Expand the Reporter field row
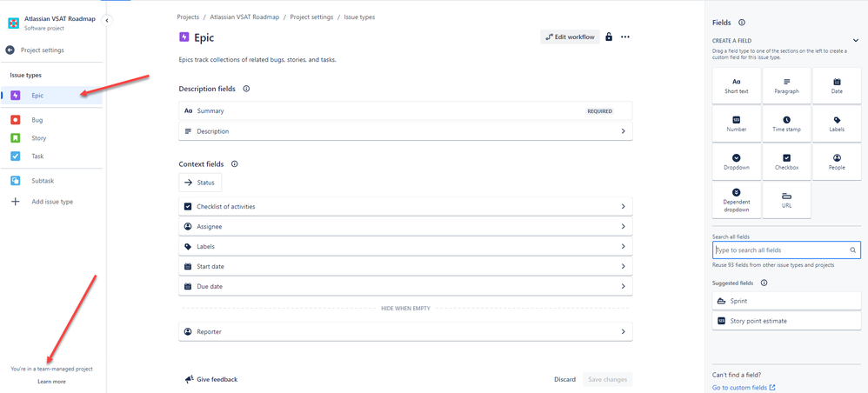Image resolution: width=868 pixels, height=393 pixels. (x=405, y=331)
